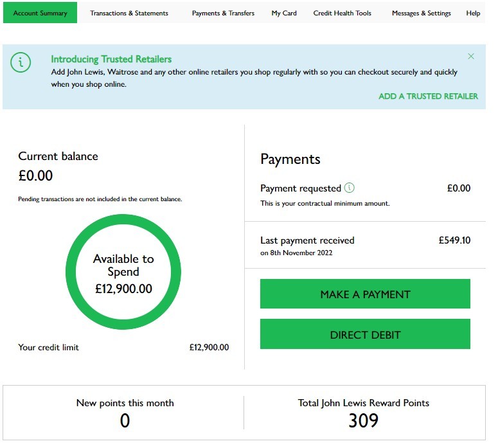
Task: Click 'This is your contractual minimum amount.' text
Action: pyautogui.click(x=325, y=203)
